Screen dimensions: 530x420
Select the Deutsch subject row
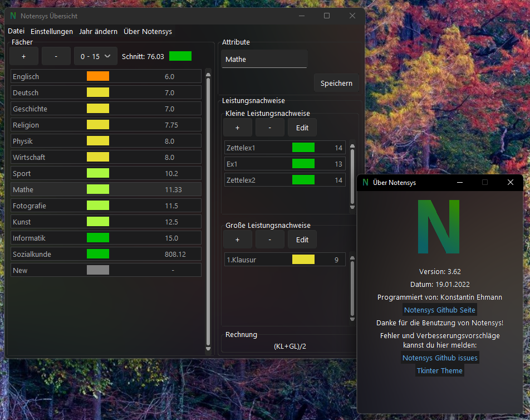pos(106,92)
